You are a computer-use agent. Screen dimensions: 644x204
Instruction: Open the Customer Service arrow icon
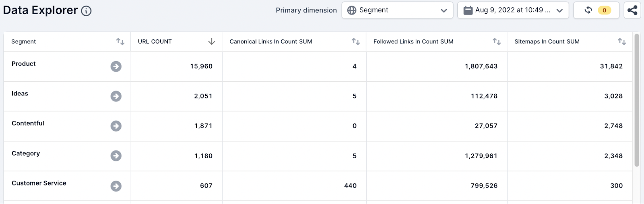[x=116, y=186]
